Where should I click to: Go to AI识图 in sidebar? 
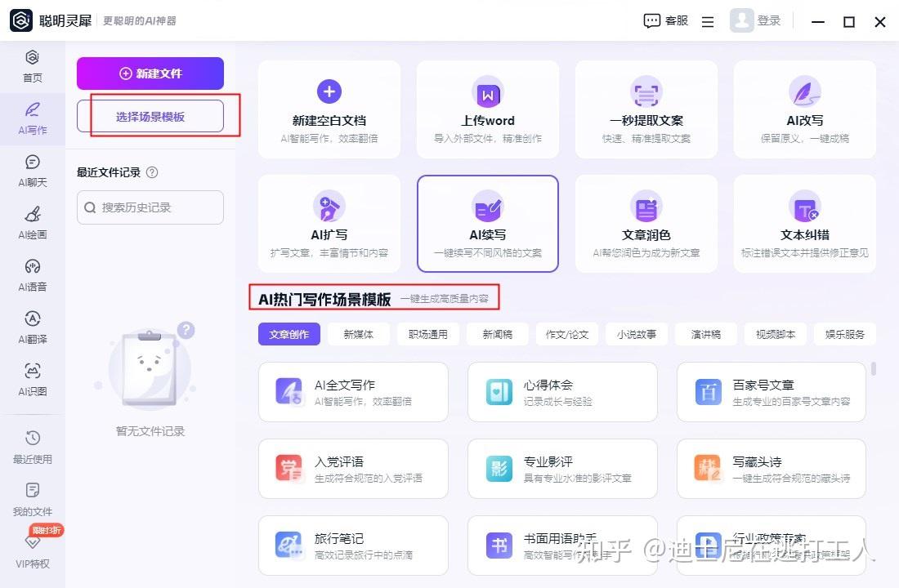tap(33, 379)
